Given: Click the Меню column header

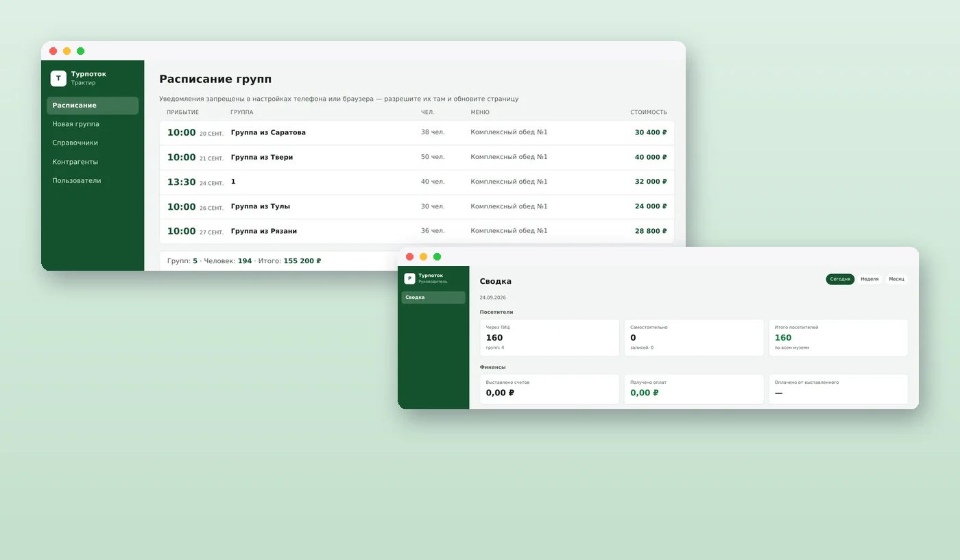Looking at the screenshot, I should [480, 112].
